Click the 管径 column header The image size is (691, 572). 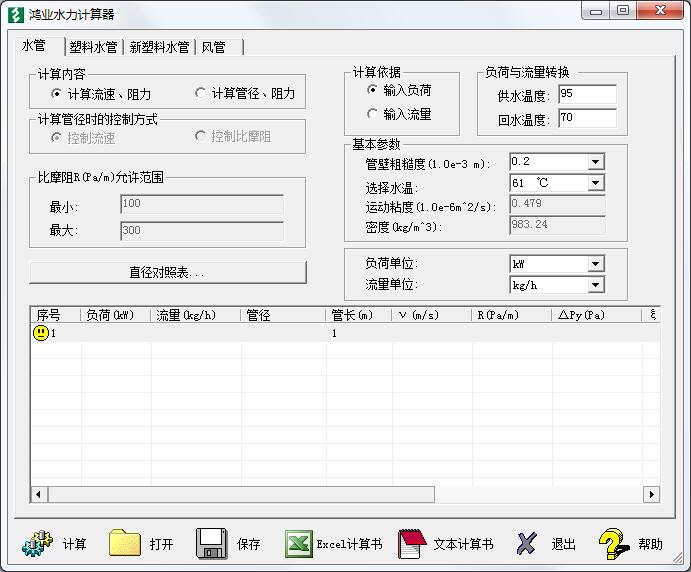coord(283,315)
